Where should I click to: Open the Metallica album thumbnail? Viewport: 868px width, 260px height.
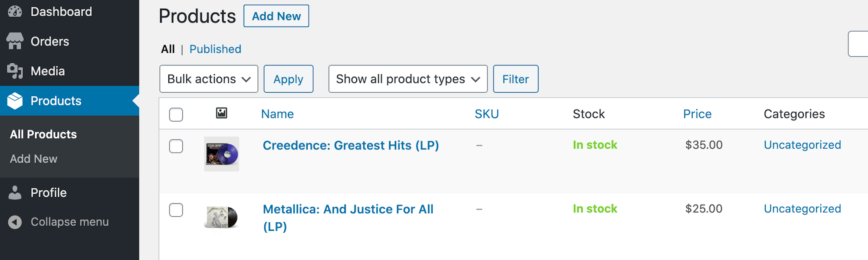point(222,218)
